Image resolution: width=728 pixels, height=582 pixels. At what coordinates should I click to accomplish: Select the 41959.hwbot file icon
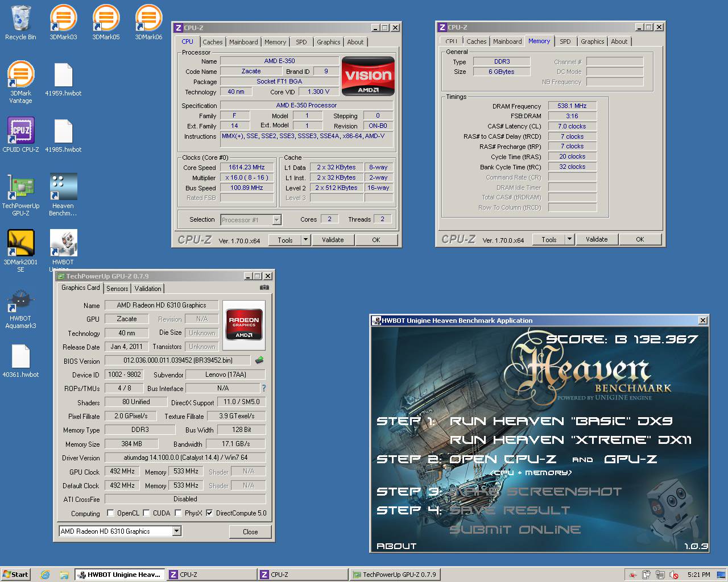(63, 80)
